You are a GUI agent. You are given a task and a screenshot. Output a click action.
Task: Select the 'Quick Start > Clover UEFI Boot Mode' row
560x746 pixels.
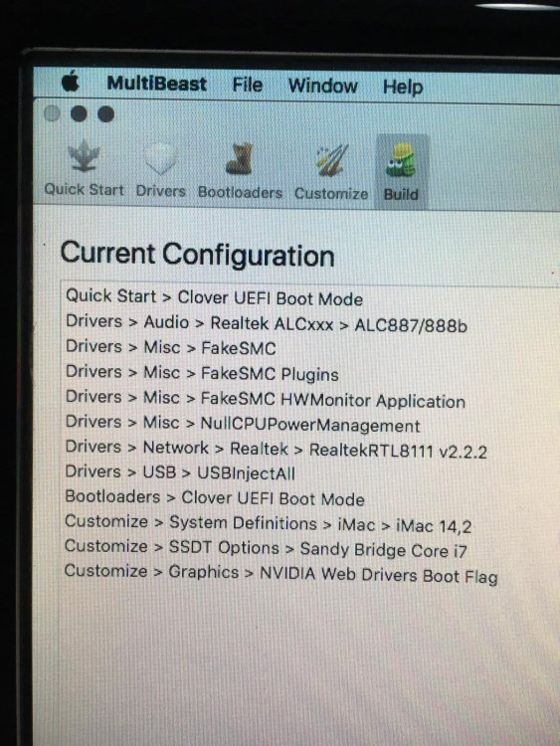(214, 297)
